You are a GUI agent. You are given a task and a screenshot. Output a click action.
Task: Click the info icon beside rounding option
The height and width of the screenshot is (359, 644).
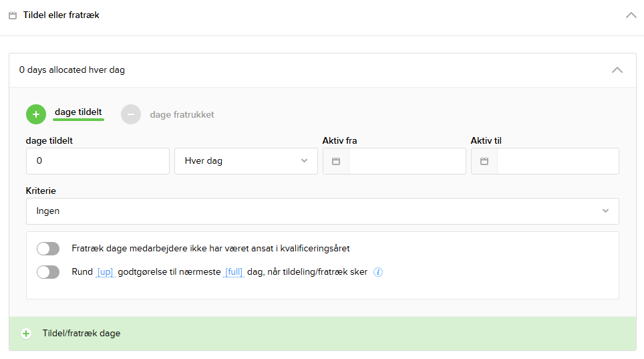[378, 272]
